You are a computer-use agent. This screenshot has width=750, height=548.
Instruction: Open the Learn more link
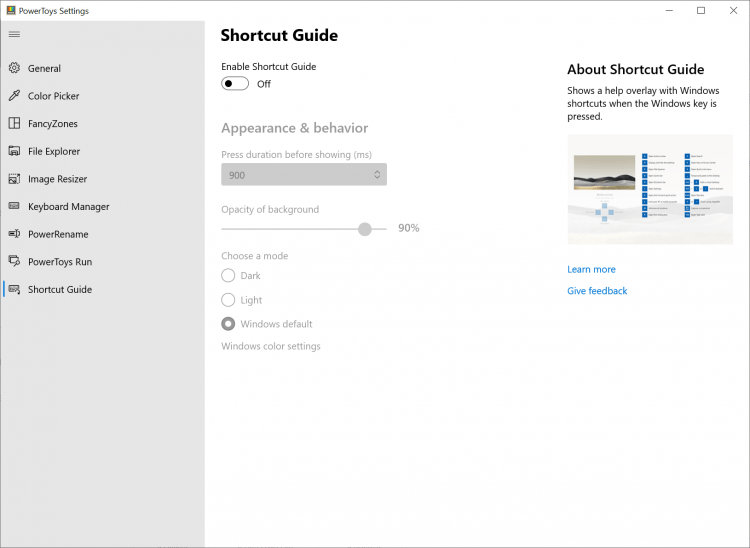(x=591, y=269)
